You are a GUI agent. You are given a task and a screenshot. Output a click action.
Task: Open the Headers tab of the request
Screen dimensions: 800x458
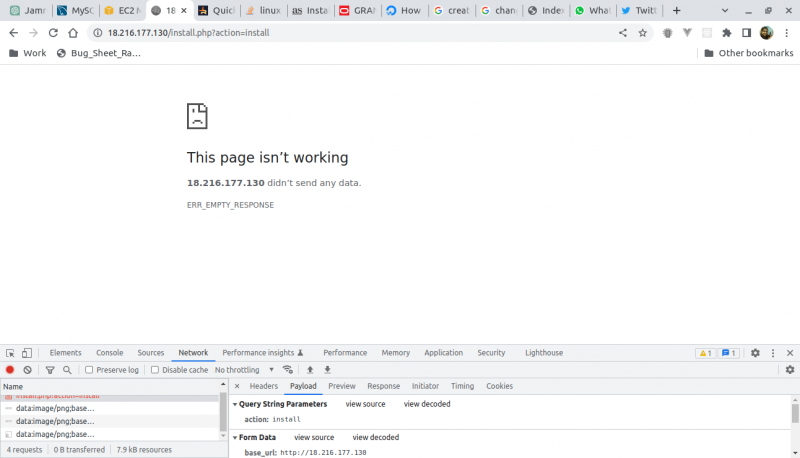[264, 386]
